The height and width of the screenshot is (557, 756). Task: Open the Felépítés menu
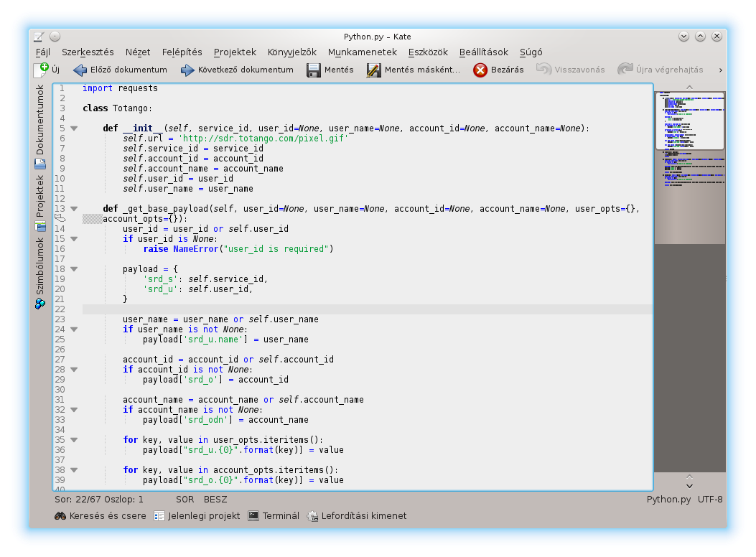pyautogui.click(x=182, y=52)
